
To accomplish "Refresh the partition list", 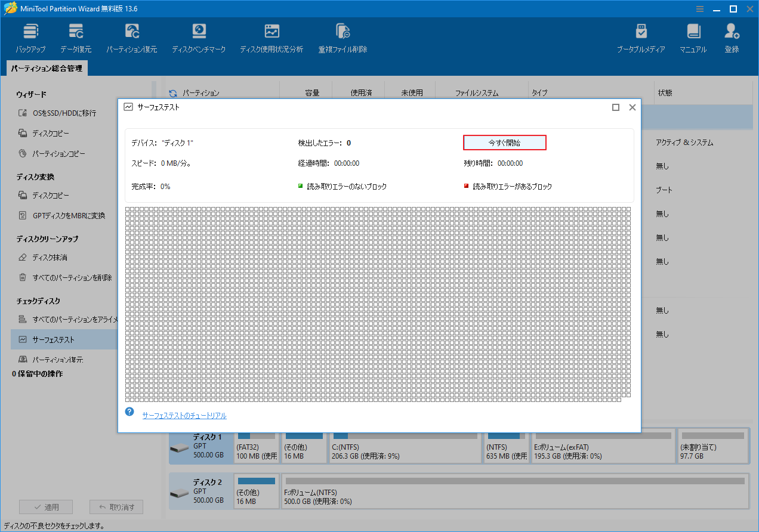I will (x=172, y=92).
